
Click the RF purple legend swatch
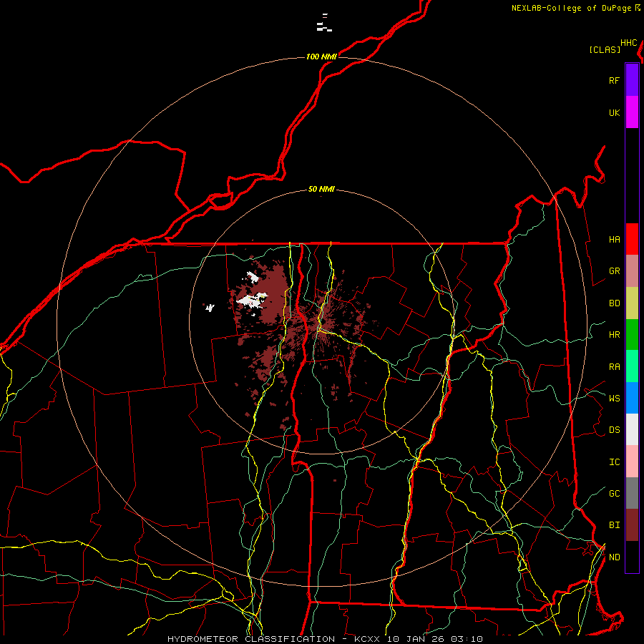[632, 79]
